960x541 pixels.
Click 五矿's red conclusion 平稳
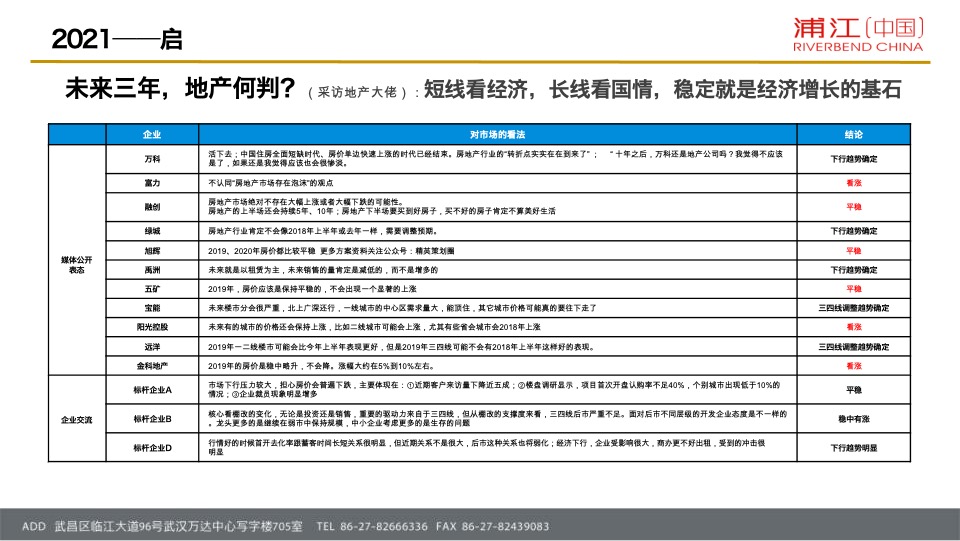click(x=853, y=289)
